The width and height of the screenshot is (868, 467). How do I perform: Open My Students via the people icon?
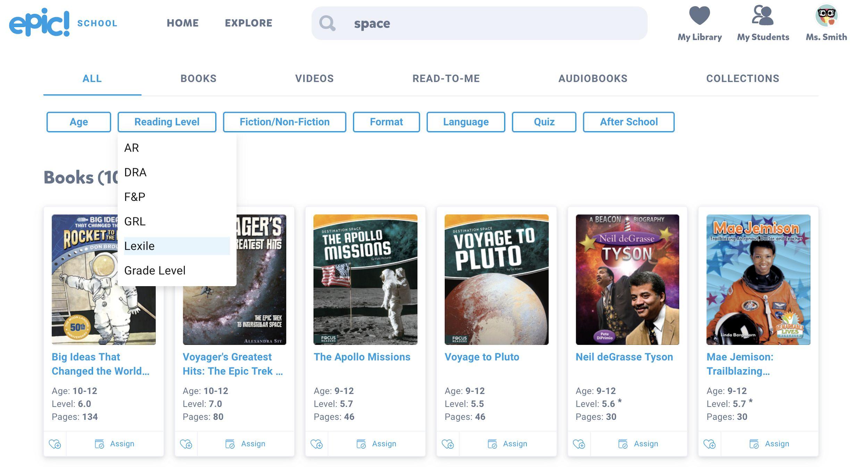tap(763, 16)
